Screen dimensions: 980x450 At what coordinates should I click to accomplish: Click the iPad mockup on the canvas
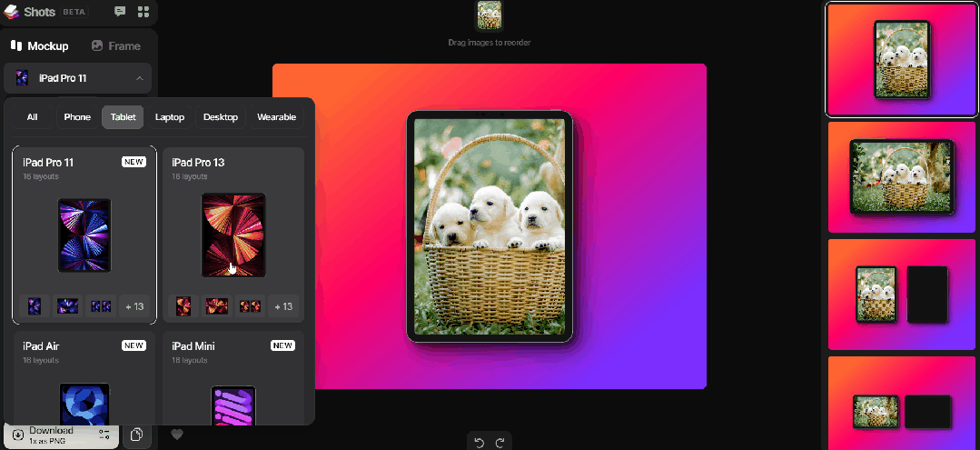tap(490, 226)
